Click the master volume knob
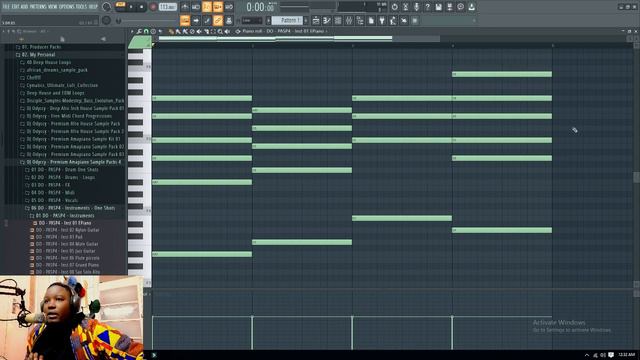 coord(107,7)
